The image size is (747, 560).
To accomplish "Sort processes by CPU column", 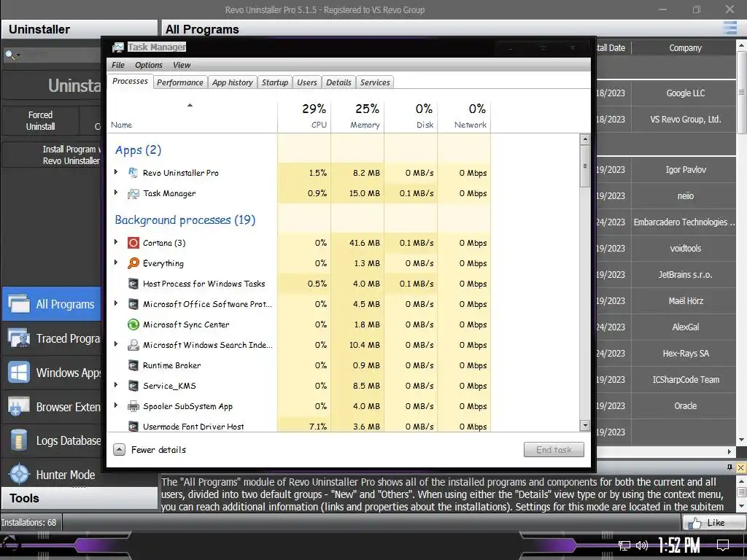I will tap(304, 116).
